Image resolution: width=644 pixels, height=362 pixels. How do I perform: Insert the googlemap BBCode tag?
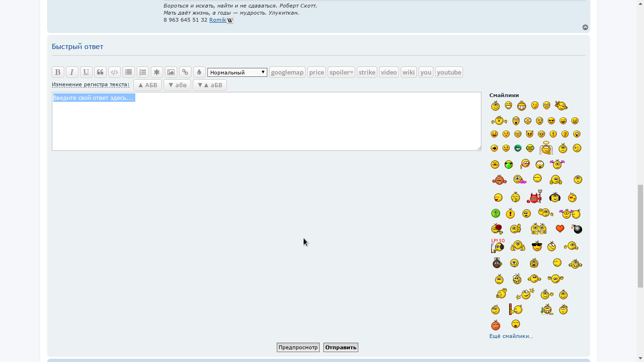pyautogui.click(x=287, y=72)
